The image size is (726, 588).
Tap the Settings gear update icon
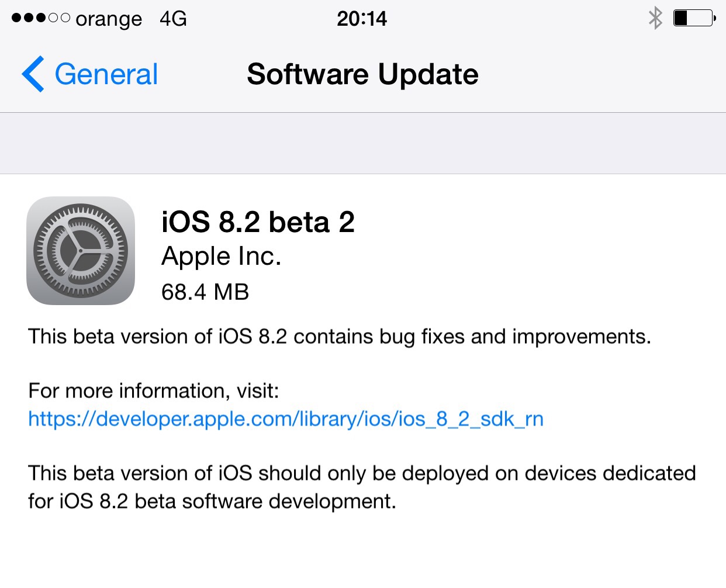81,250
